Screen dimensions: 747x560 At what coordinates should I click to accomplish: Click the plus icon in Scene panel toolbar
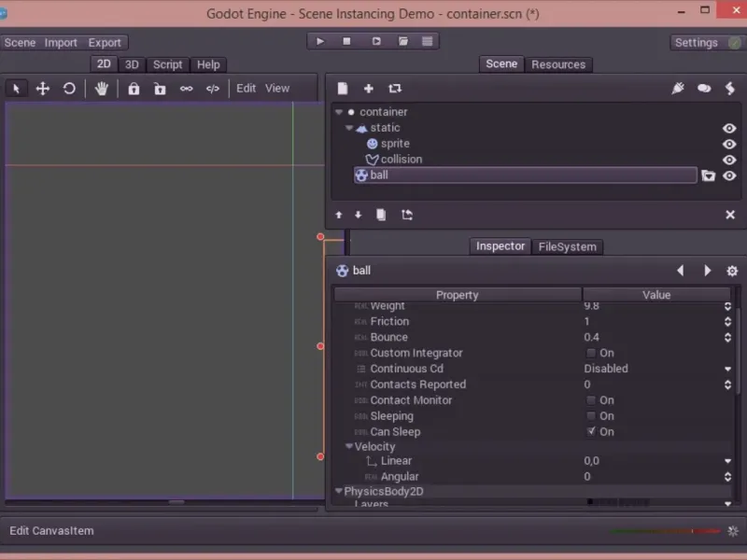[368, 89]
